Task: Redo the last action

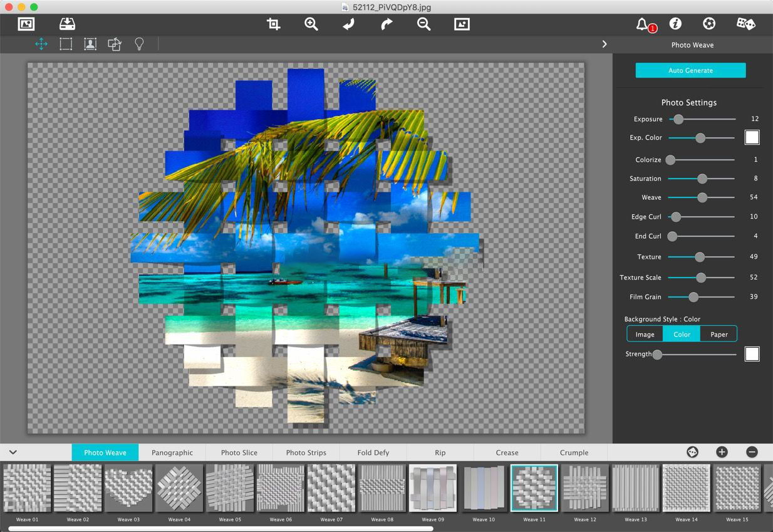Action: click(x=386, y=24)
